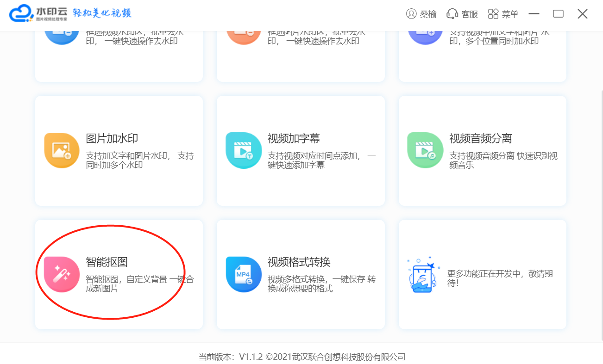Close the 水印云 window
The image size is (603, 364).
pyautogui.click(x=583, y=14)
